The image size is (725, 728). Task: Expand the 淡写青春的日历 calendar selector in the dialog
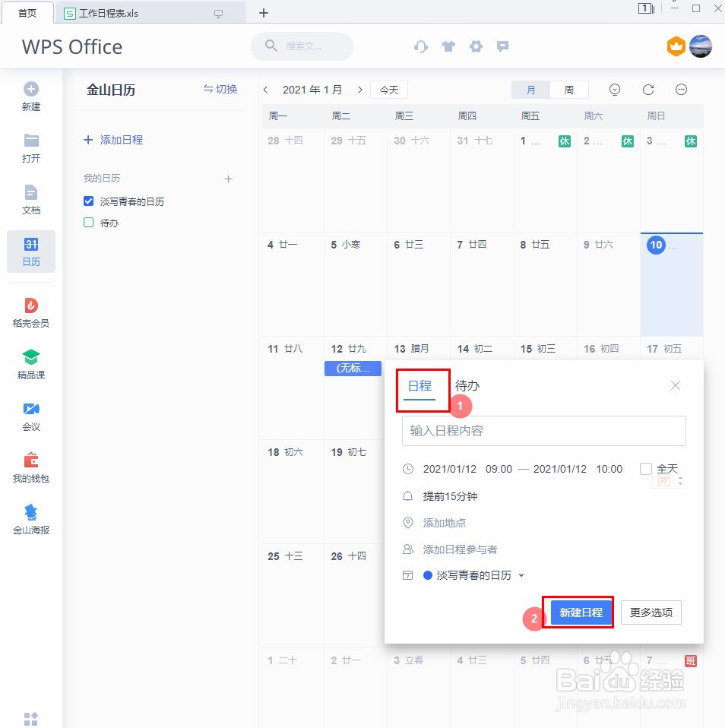[521, 575]
